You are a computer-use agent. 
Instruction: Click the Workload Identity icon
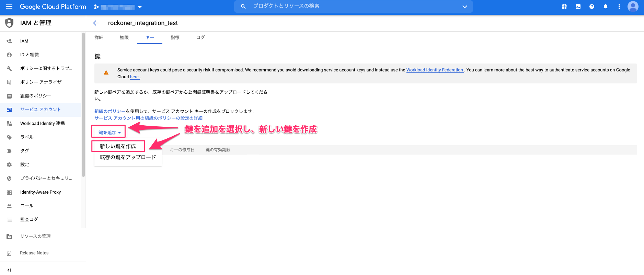(9, 124)
